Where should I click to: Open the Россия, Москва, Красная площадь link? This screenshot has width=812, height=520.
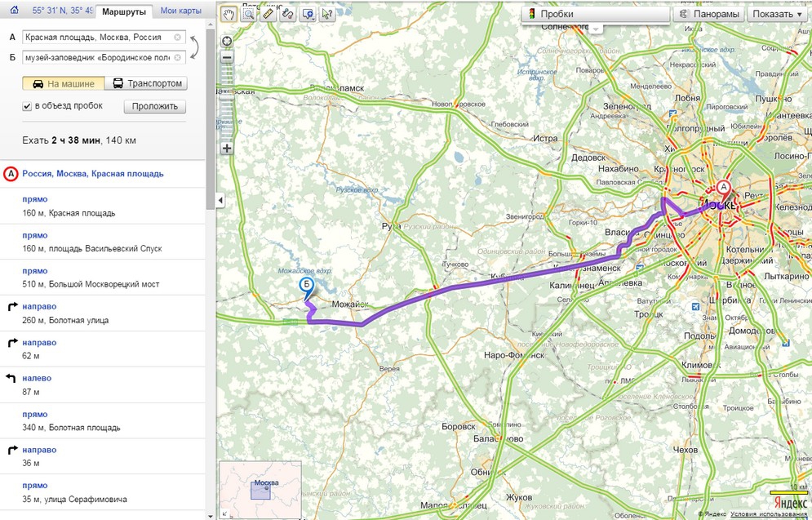pos(93,174)
